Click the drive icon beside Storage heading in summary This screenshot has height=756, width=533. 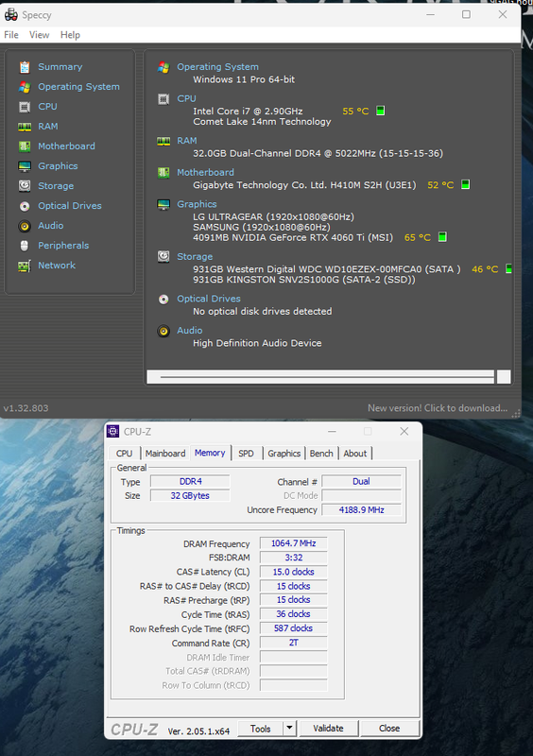pos(163,256)
